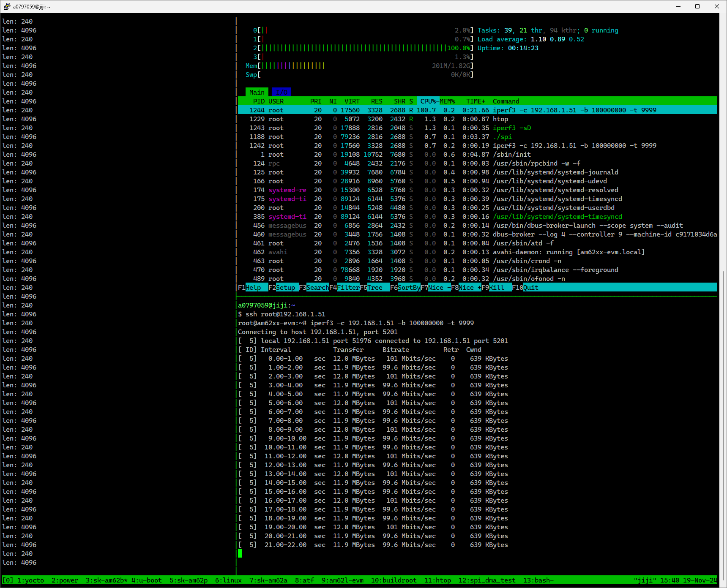
Task: Click F9 Kill in htop footer
Action: pyautogui.click(x=497, y=288)
